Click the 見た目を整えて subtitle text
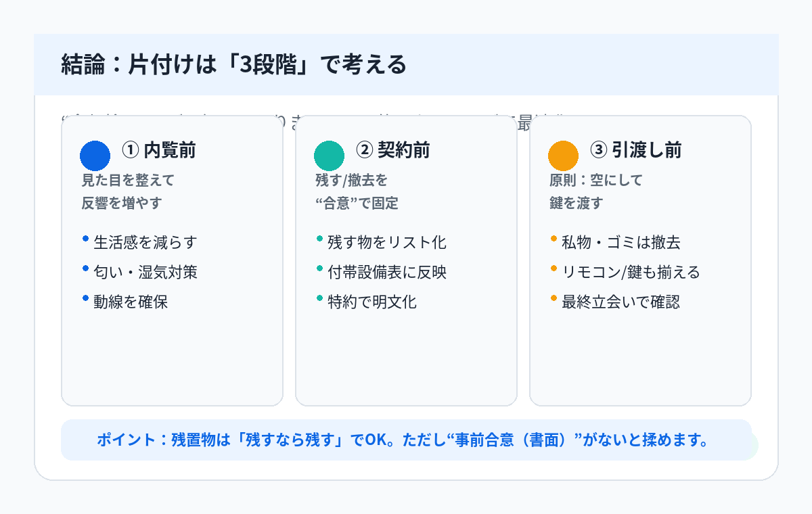This screenshot has height=514, width=812. click(128, 181)
